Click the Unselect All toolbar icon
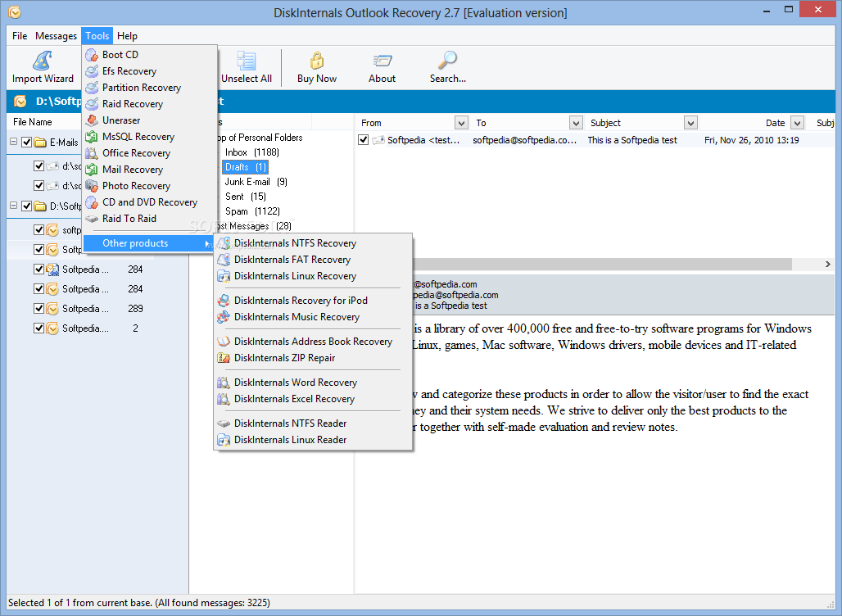 [x=247, y=61]
